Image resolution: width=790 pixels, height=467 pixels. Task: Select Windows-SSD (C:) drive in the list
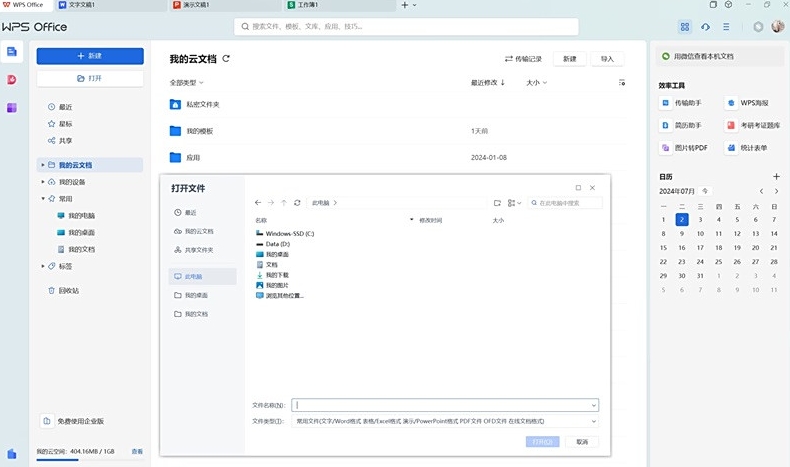(x=289, y=233)
